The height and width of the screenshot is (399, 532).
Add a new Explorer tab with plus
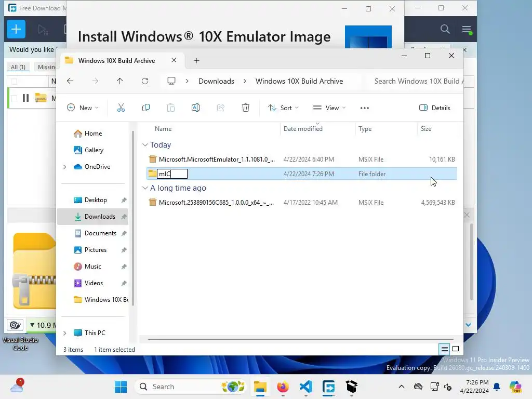[196, 61]
